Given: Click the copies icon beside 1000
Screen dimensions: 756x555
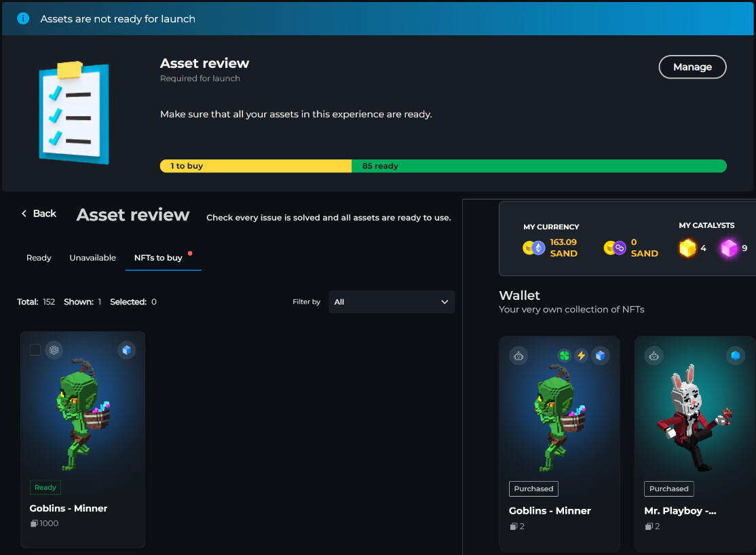Looking at the screenshot, I should (34, 523).
